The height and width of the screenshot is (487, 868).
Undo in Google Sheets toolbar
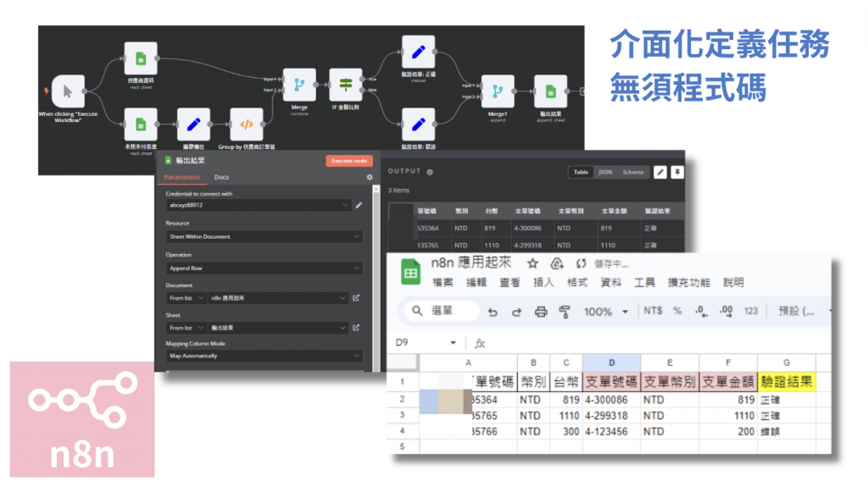point(492,313)
